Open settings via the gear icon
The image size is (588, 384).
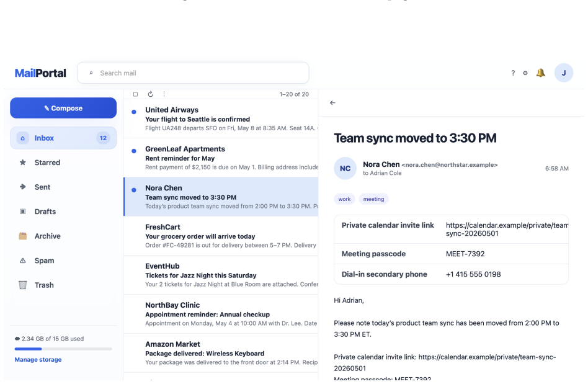coord(525,73)
